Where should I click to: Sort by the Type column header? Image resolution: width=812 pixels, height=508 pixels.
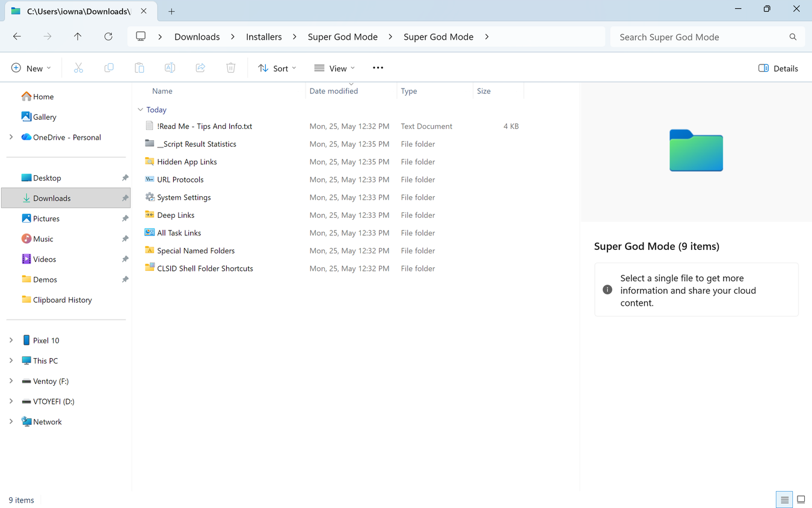[409, 91]
